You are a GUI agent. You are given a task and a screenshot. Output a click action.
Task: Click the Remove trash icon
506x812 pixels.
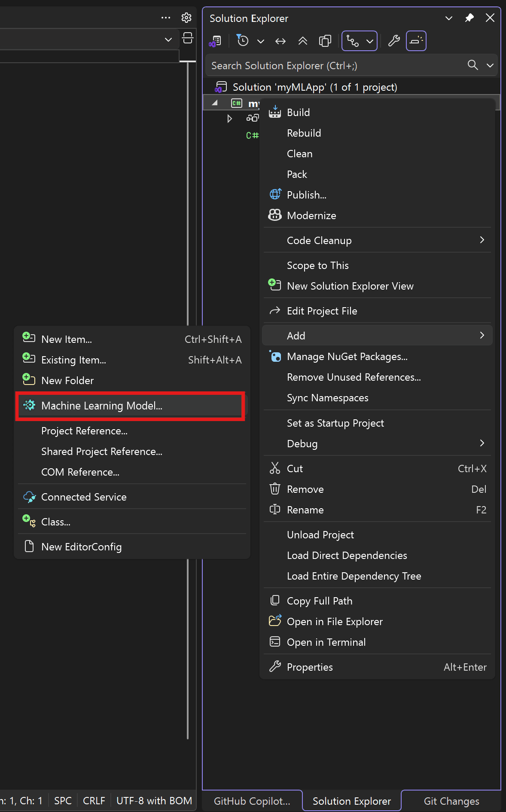tap(275, 489)
